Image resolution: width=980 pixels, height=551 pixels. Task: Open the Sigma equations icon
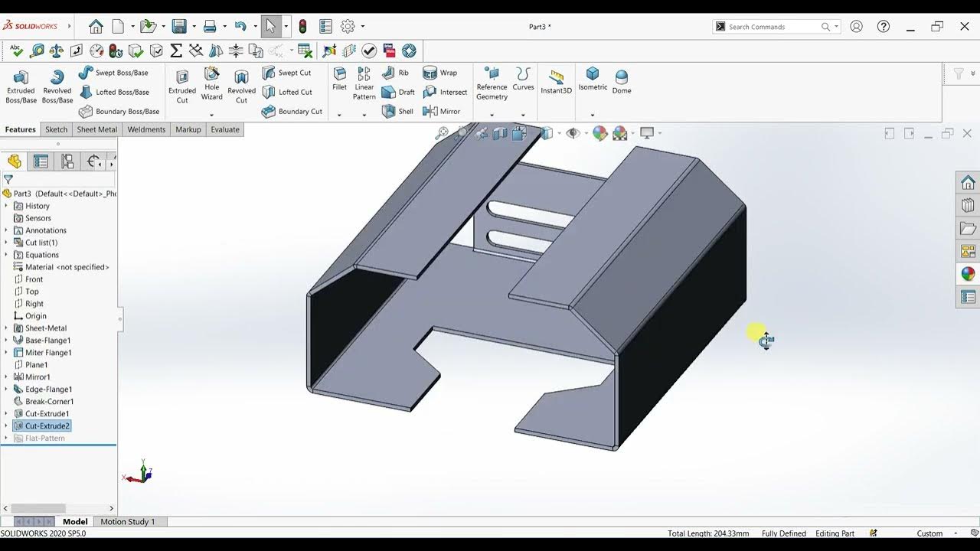[176, 51]
